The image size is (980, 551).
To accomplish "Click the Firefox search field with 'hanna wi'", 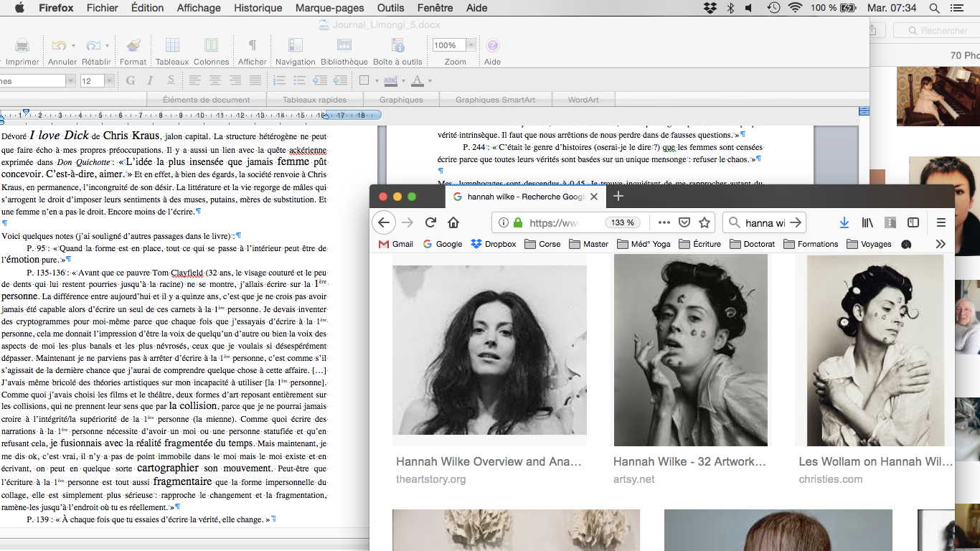I will 764,223.
